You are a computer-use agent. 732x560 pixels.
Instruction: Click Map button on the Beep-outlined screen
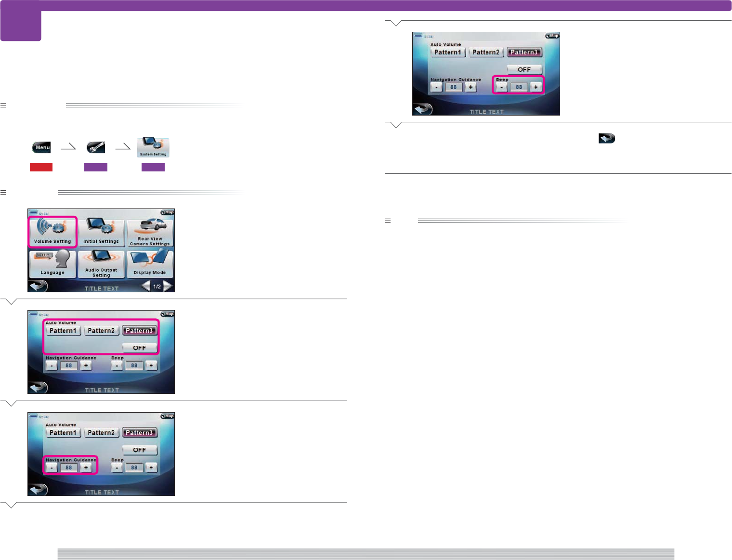(552, 36)
